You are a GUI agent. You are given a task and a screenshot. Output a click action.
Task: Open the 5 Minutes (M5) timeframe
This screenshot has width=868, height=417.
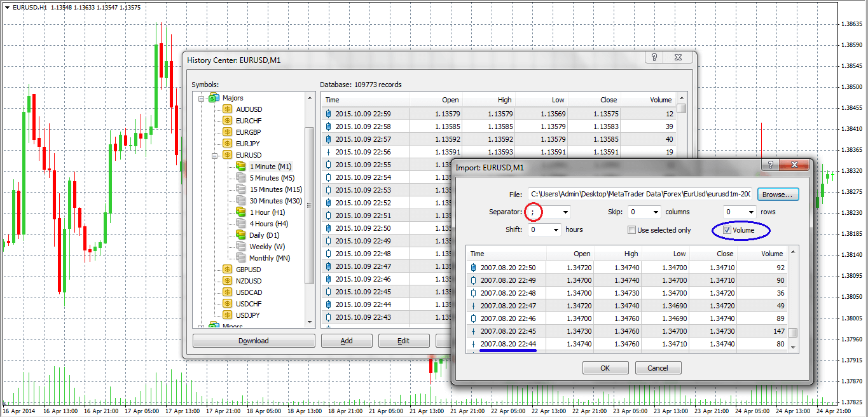(272, 178)
